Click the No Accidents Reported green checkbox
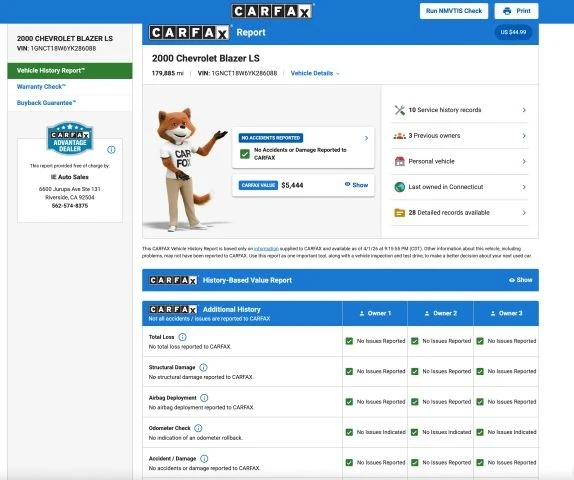This screenshot has width=574, height=480. (x=245, y=154)
